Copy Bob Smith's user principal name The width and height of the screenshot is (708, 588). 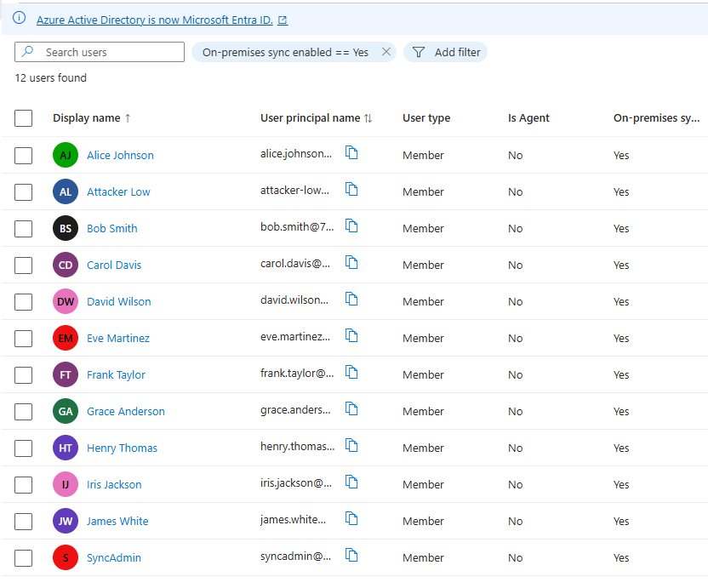pyautogui.click(x=351, y=225)
